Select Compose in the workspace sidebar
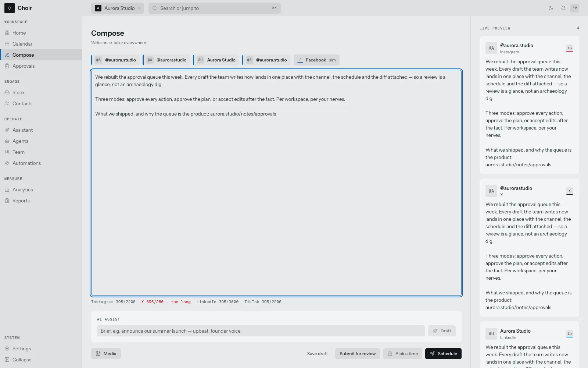 [x=41, y=55]
